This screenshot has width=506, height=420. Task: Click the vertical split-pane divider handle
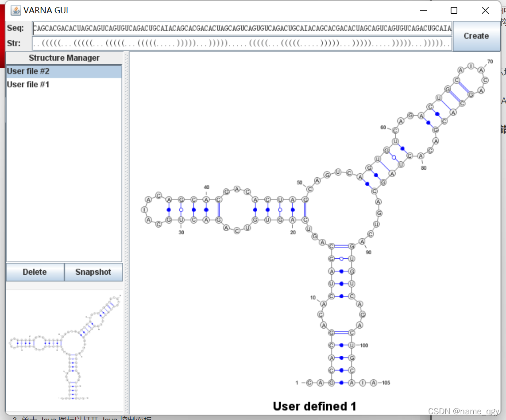(x=127, y=233)
